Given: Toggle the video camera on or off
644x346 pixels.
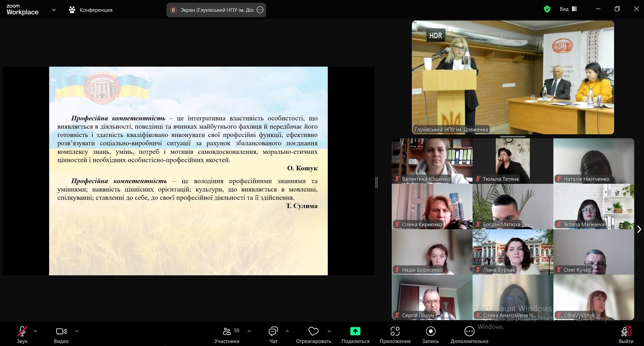Looking at the screenshot, I should pos(61,332).
